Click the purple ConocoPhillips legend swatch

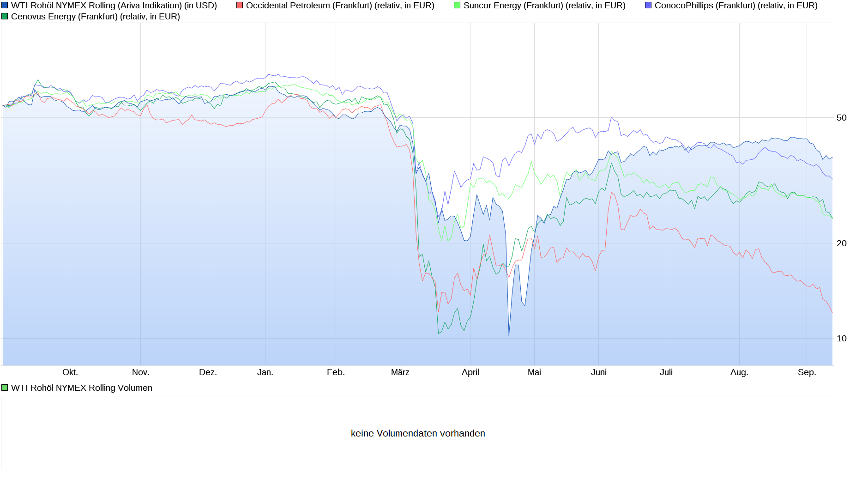point(648,6)
